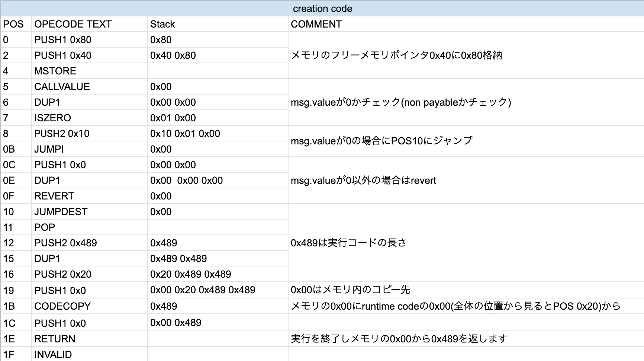Select POS cell '0C'
This screenshot has height=361, width=644.
[16, 165]
